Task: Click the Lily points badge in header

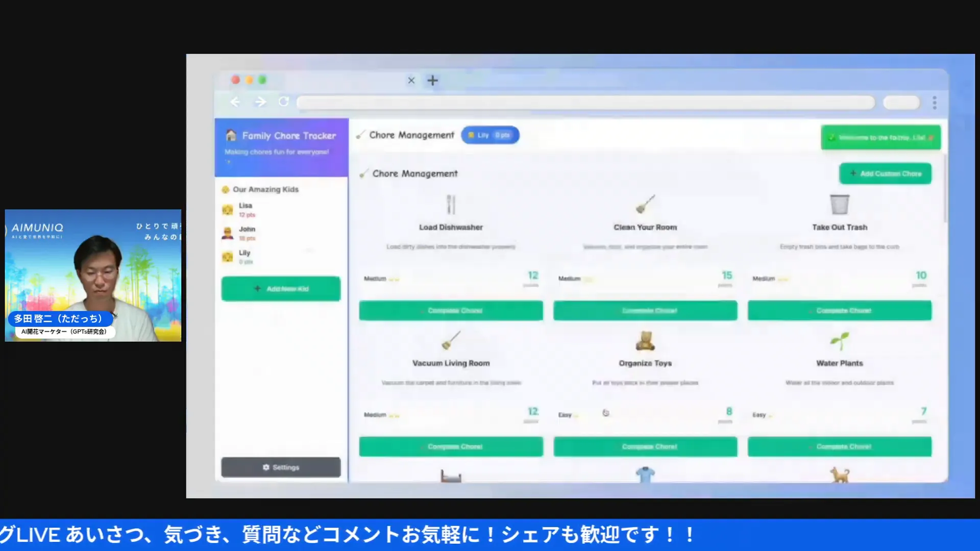Action: pyautogui.click(x=489, y=135)
